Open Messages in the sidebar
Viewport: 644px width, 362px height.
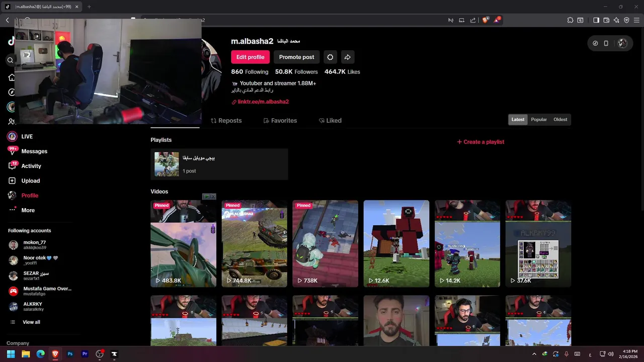(28, 151)
